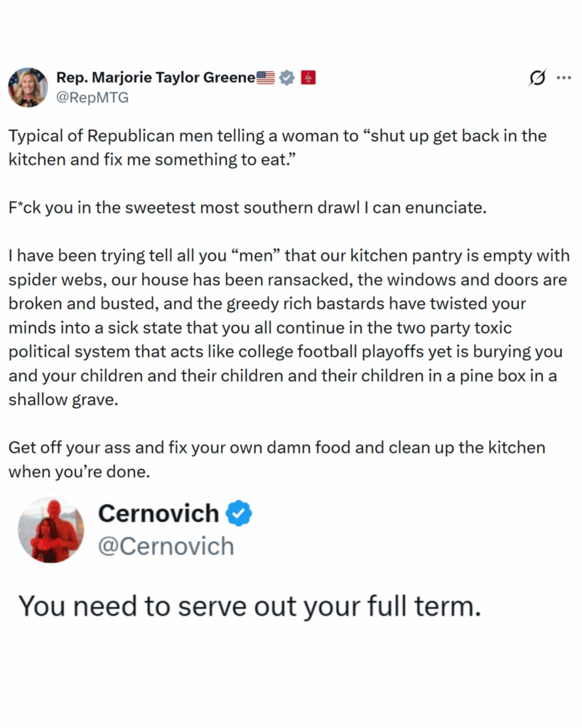Click the blue verified badge next to Cernovich
This screenshot has height=728, width=582.
pos(239,513)
